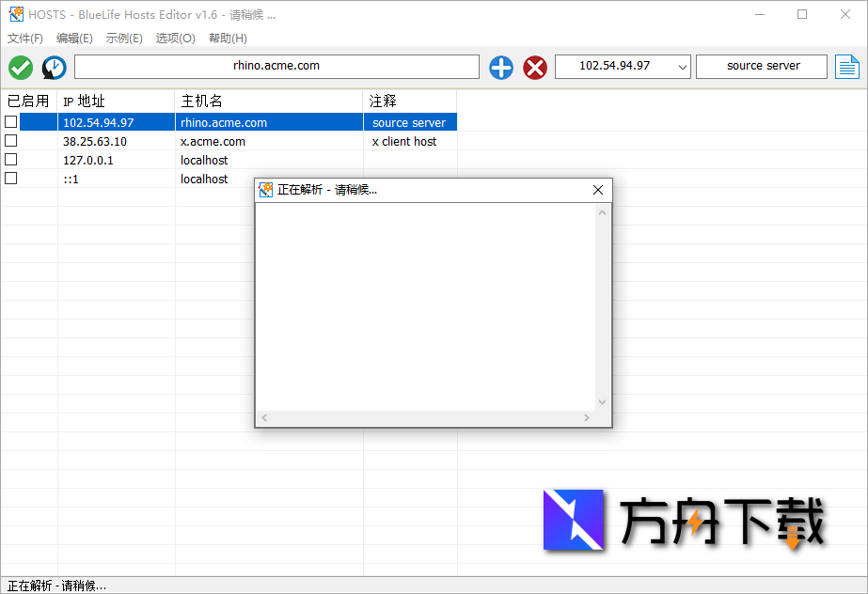
Task: Open the 帮助 menu
Action: [226, 38]
